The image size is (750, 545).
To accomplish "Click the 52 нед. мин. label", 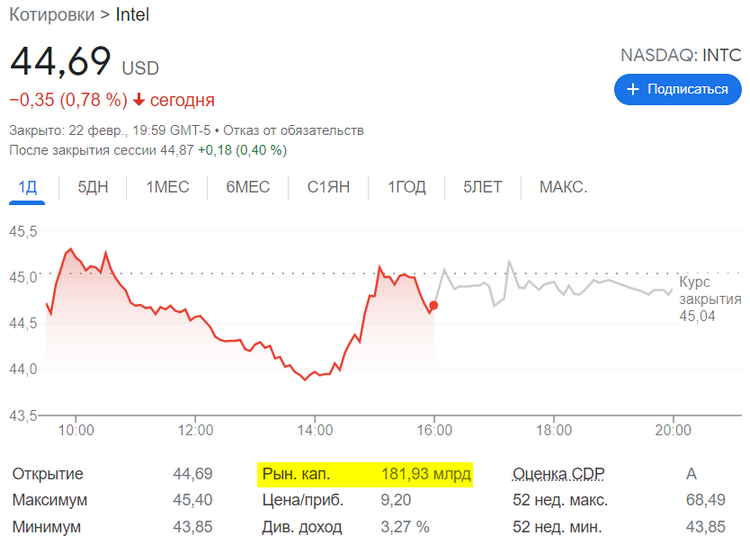I will click(x=557, y=527).
